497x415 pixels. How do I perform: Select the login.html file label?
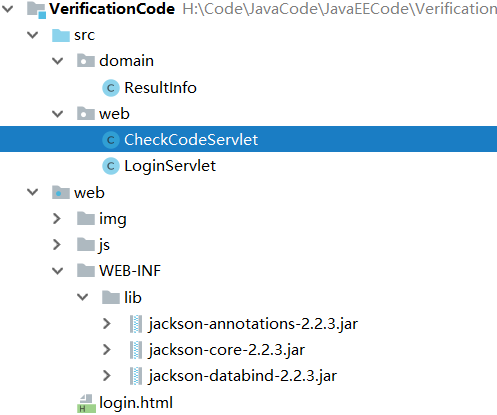(136, 403)
